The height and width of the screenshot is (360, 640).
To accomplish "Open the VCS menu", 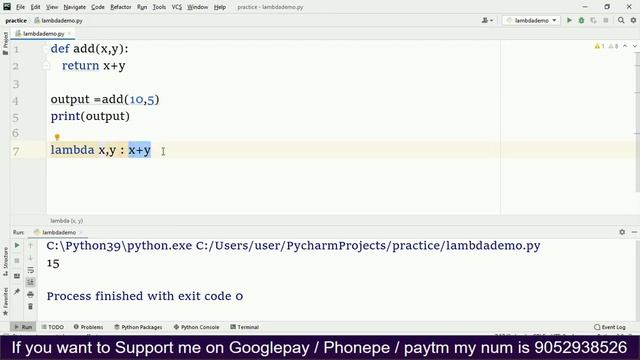I will click(177, 7).
